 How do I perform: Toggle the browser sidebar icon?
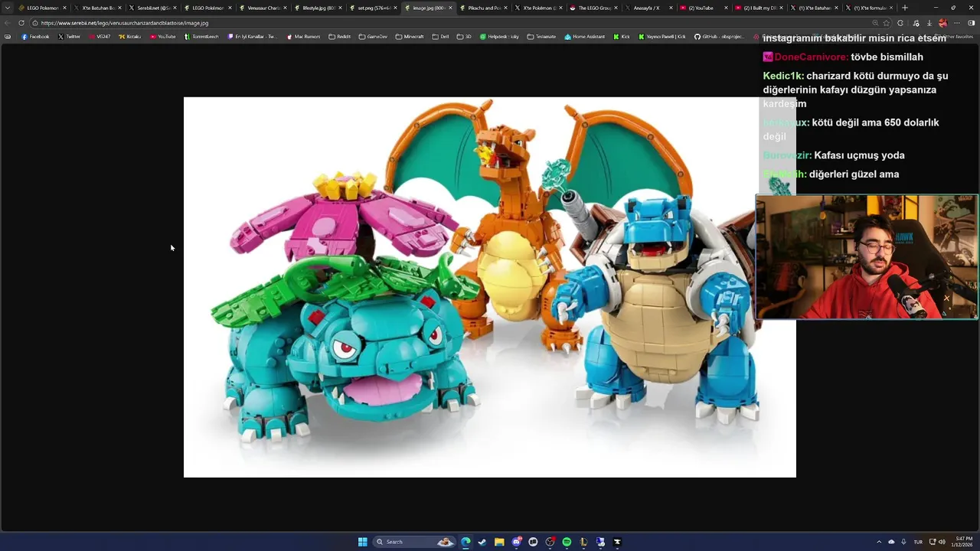(971, 23)
